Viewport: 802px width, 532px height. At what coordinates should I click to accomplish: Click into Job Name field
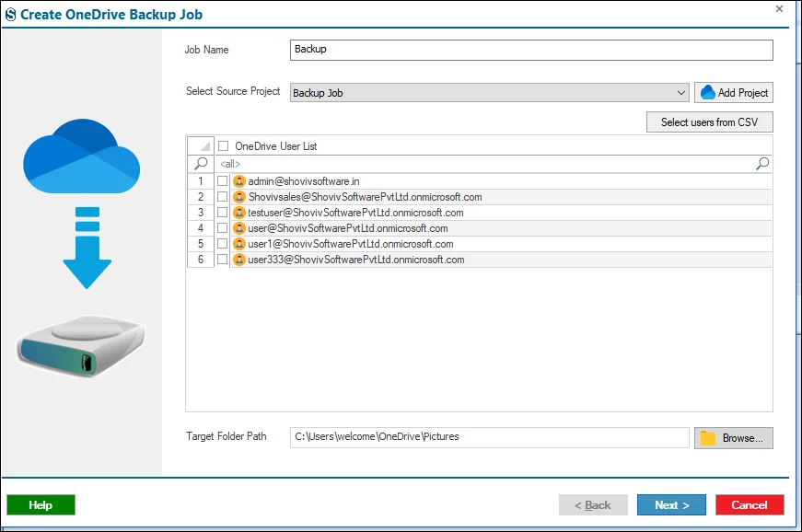pyautogui.click(x=531, y=50)
